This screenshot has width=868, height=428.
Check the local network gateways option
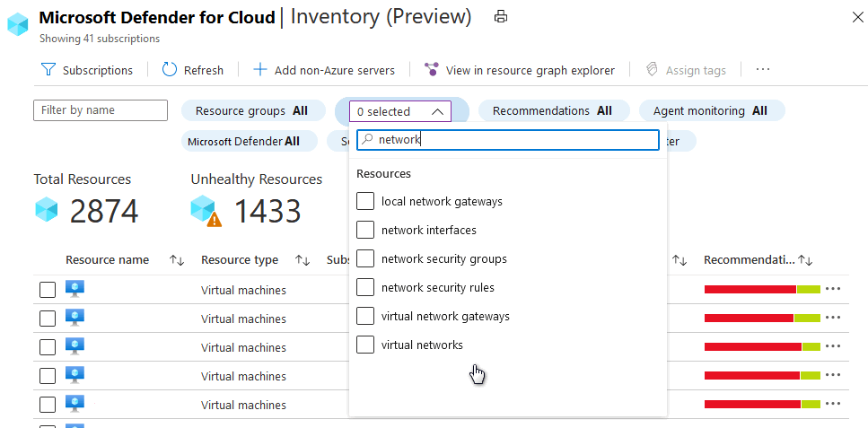(365, 201)
